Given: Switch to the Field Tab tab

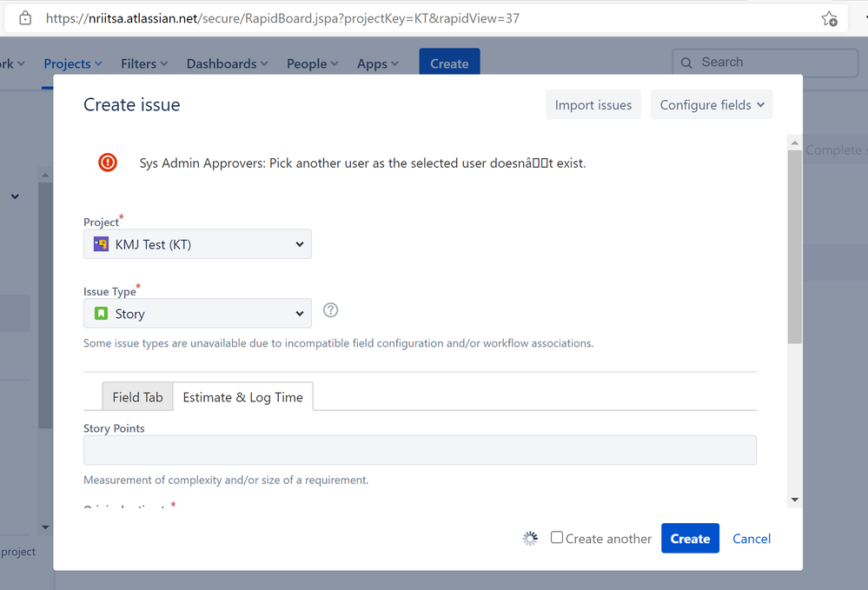Looking at the screenshot, I should [x=137, y=397].
